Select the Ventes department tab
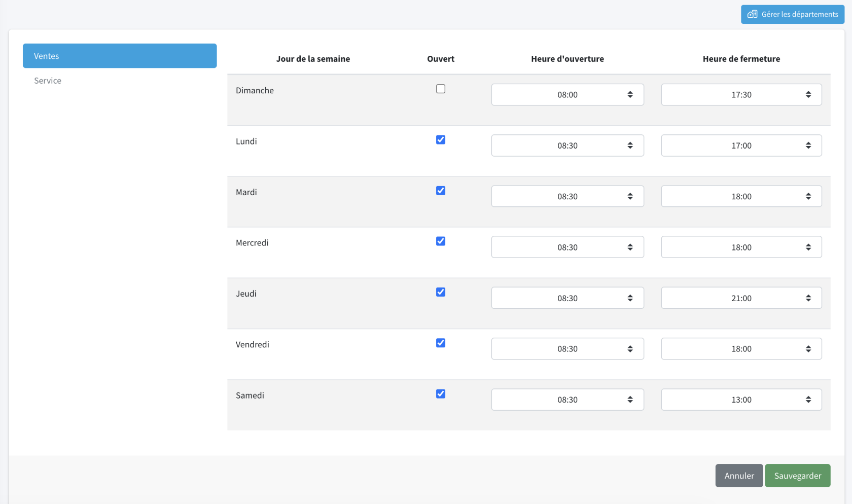Screen dimensions: 852x504 [x=120, y=56]
